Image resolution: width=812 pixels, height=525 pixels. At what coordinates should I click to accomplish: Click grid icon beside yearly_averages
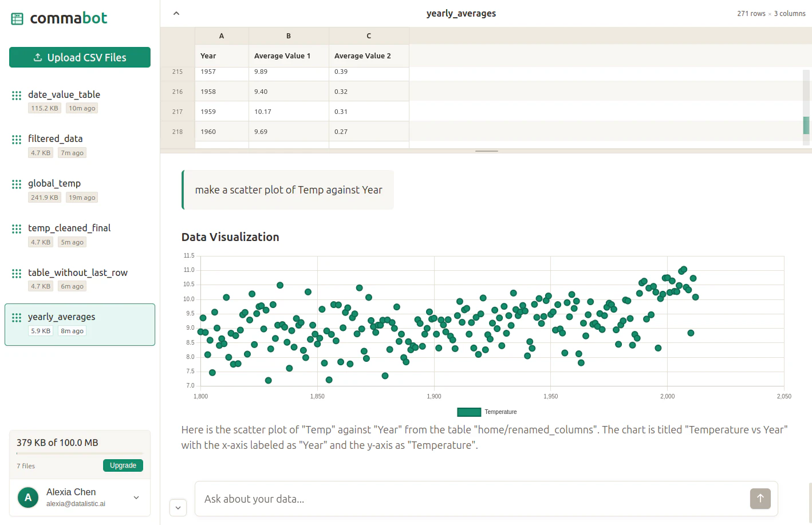click(x=17, y=318)
